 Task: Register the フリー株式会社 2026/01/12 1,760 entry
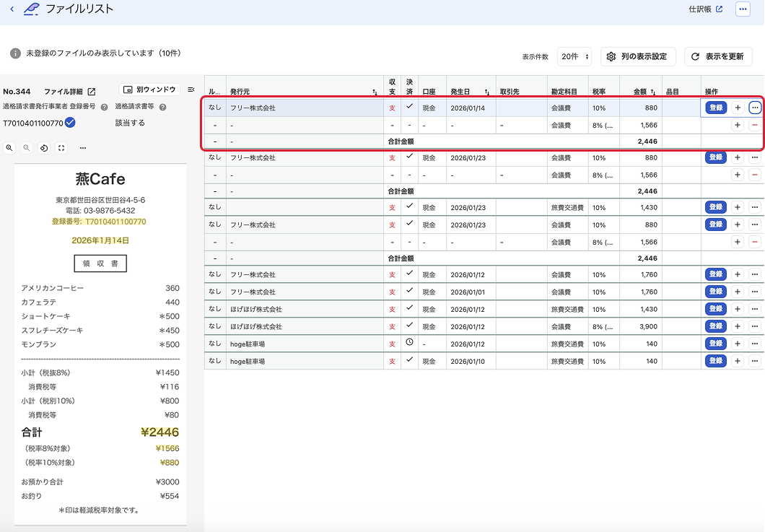tap(716, 274)
